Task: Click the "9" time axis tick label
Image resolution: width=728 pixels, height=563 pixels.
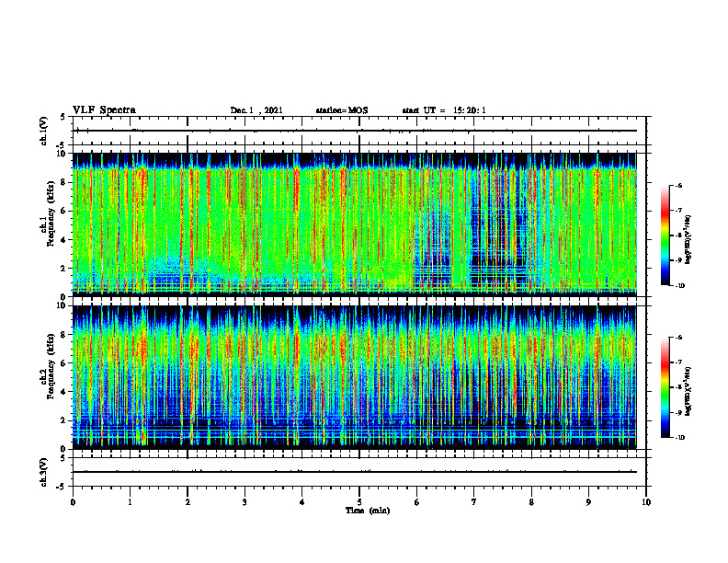Action: pos(588,502)
